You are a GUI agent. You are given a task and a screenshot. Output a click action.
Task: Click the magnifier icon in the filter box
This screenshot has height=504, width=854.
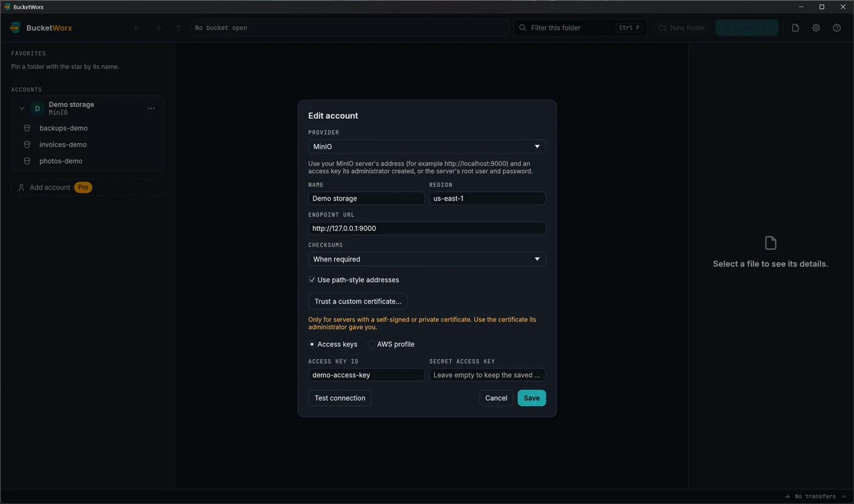click(523, 27)
